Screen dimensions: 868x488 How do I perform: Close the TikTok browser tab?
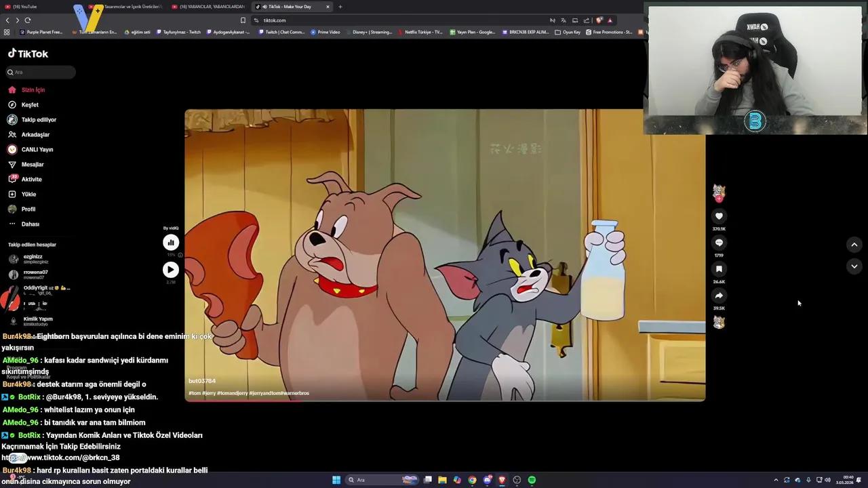(x=328, y=7)
